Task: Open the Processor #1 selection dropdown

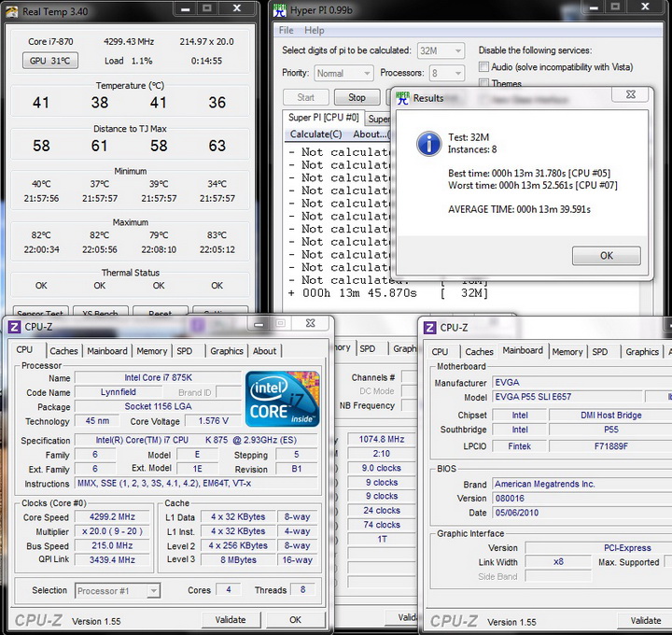Action: point(116,590)
